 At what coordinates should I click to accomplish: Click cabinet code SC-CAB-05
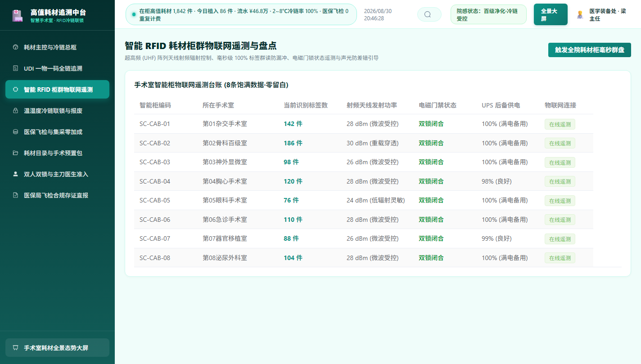(155, 200)
